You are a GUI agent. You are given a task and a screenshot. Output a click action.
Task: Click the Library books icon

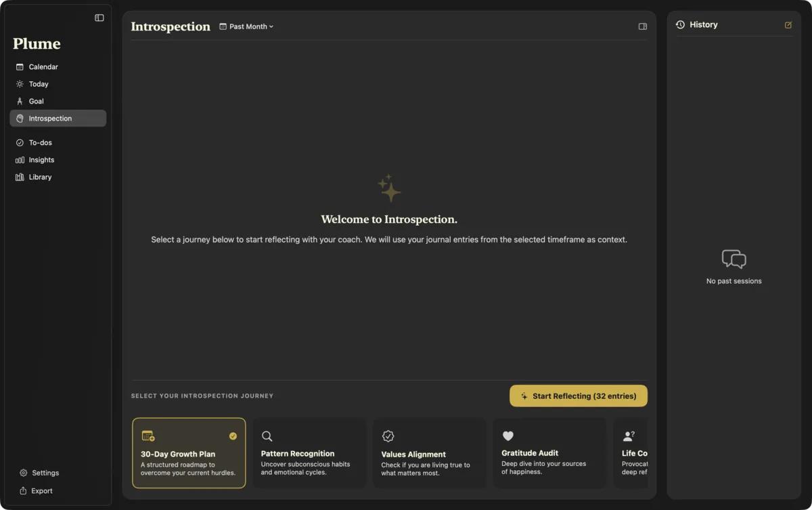pyautogui.click(x=20, y=177)
